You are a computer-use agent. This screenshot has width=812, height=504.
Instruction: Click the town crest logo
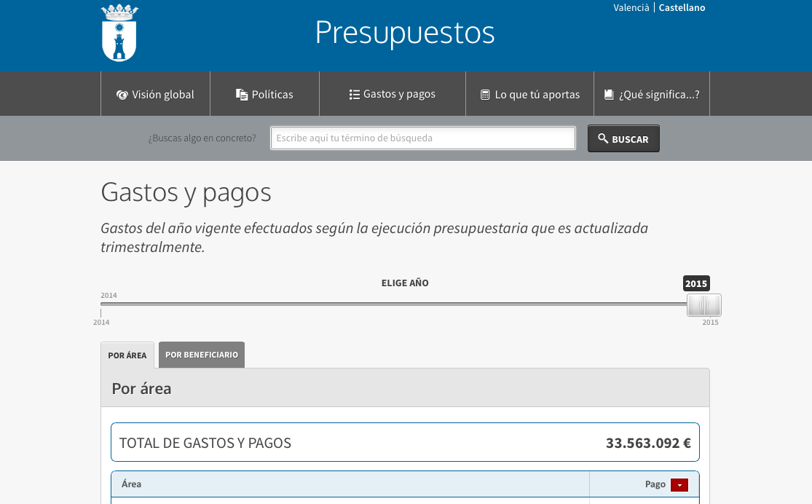click(119, 34)
